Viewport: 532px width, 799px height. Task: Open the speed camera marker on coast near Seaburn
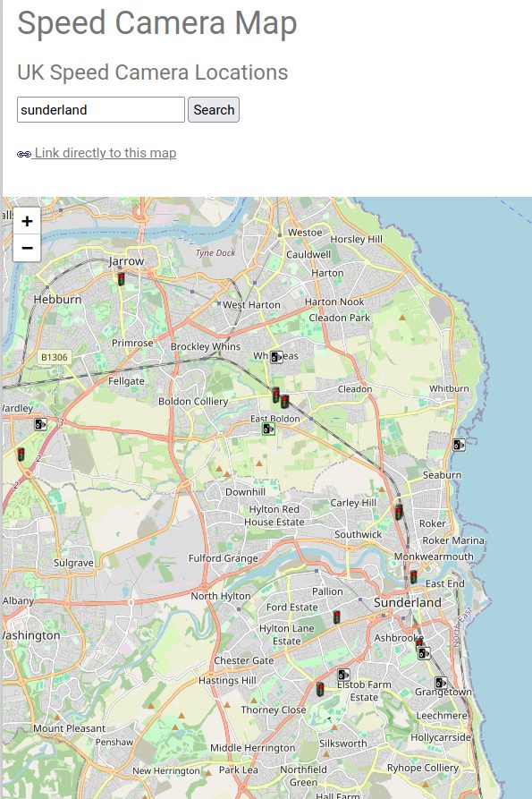click(459, 445)
